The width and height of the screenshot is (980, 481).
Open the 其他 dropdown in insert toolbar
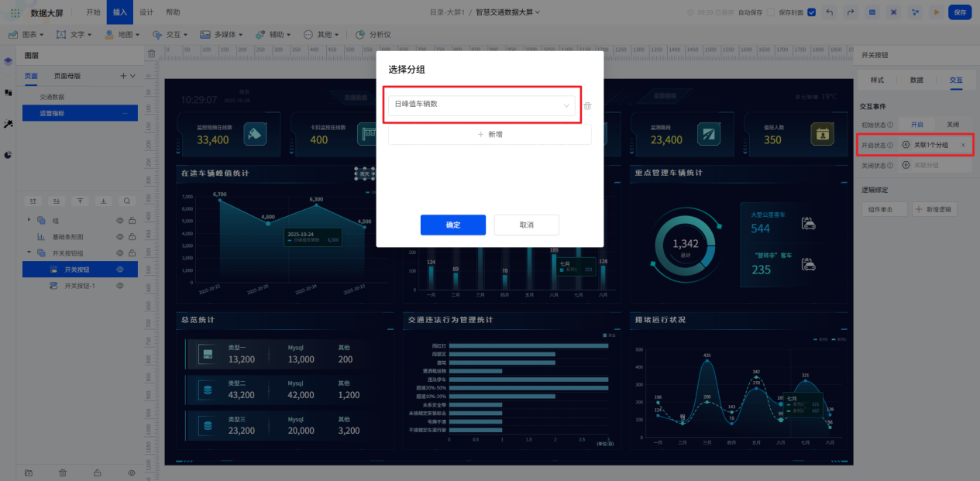pyautogui.click(x=322, y=34)
